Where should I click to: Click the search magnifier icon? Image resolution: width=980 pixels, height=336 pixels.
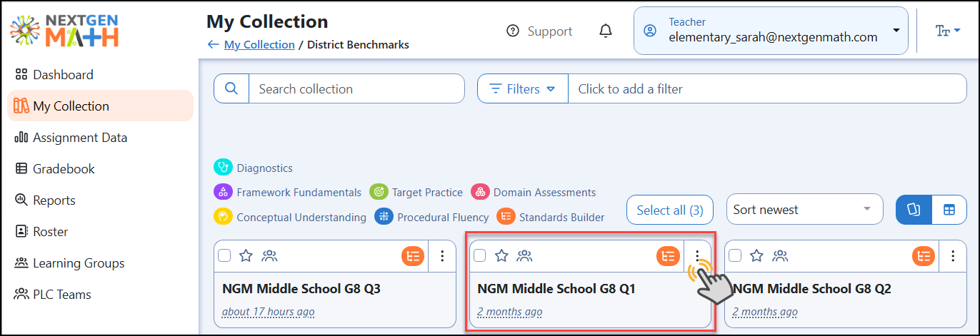pyautogui.click(x=231, y=89)
